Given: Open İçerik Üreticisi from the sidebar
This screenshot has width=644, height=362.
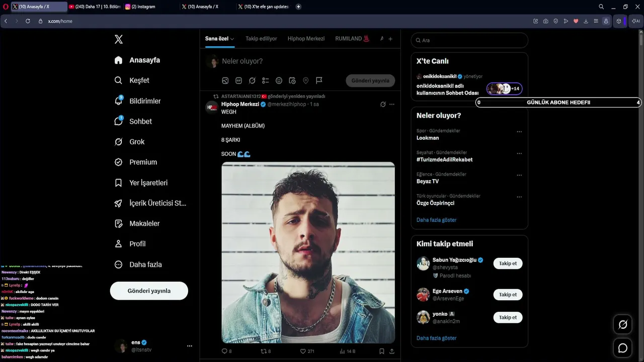Looking at the screenshot, I should tap(151, 203).
